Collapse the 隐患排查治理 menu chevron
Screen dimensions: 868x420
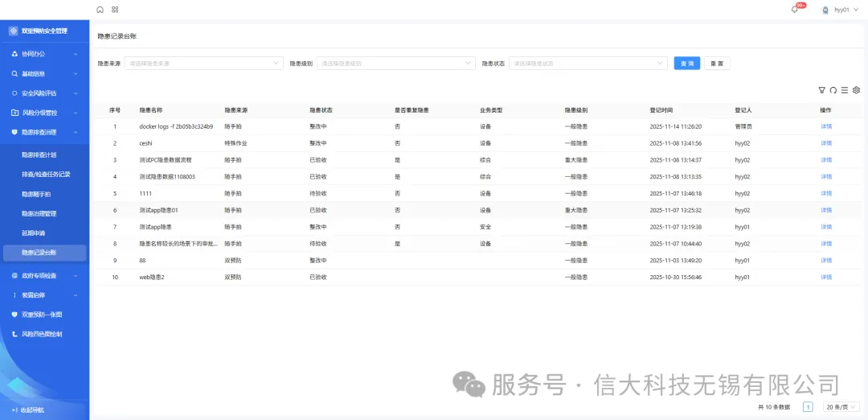pos(76,132)
